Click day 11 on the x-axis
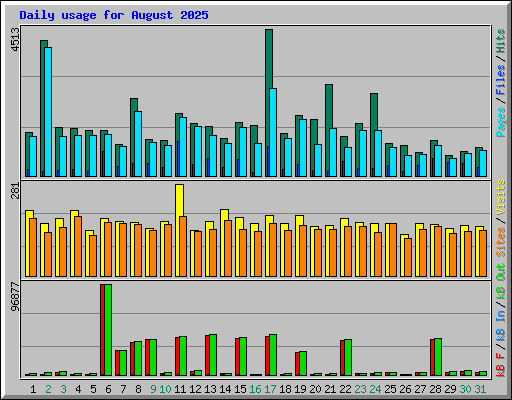512x400 pixels. (x=180, y=389)
